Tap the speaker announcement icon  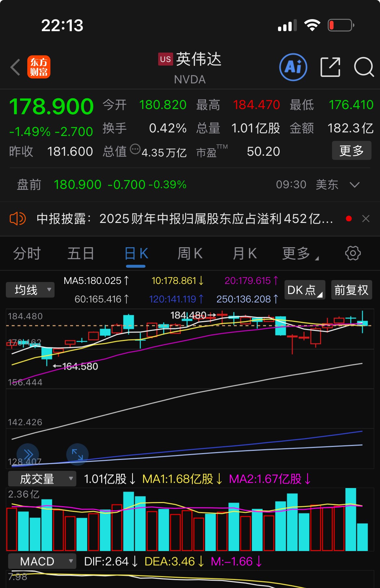[18, 219]
